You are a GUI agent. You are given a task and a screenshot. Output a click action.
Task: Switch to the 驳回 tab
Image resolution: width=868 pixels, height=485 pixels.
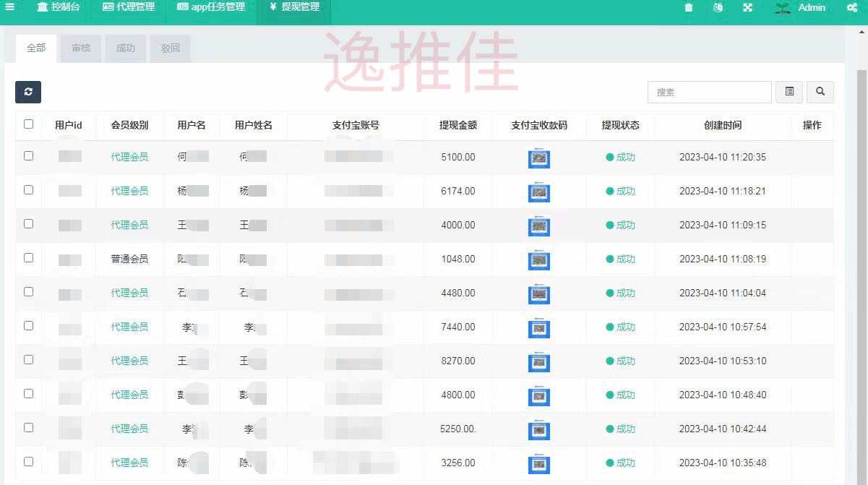point(171,48)
